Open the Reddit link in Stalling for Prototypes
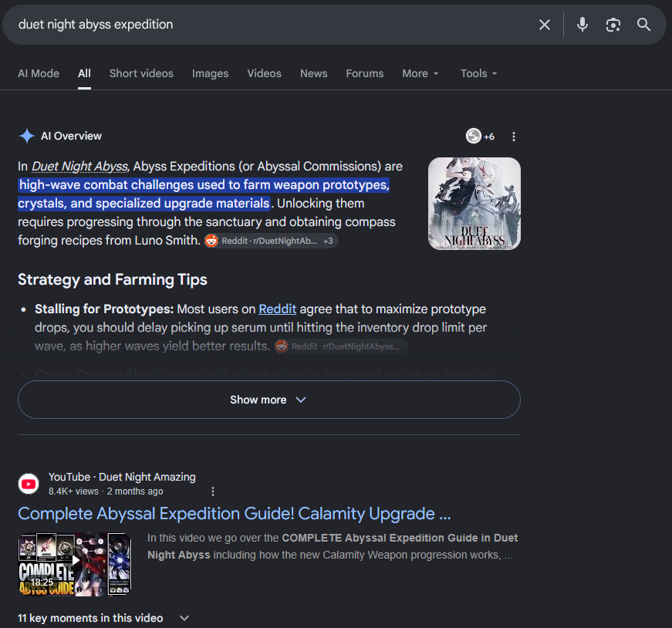This screenshot has height=628, width=672. tap(277, 309)
